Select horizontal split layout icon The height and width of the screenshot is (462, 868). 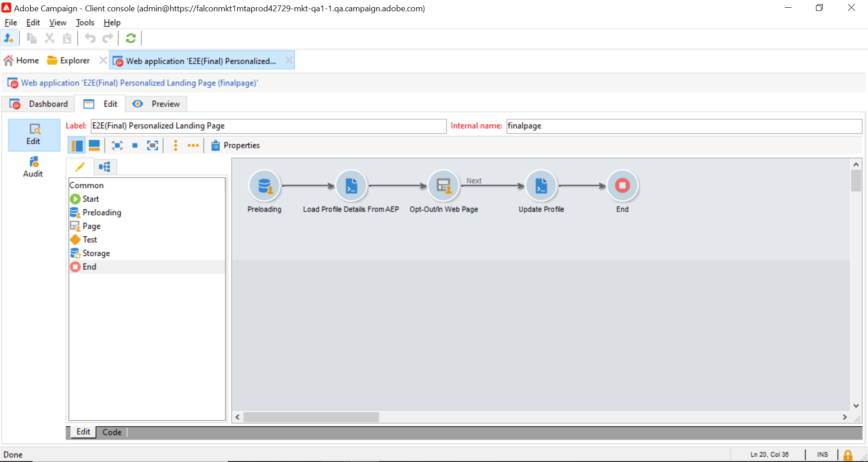[94, 146]
